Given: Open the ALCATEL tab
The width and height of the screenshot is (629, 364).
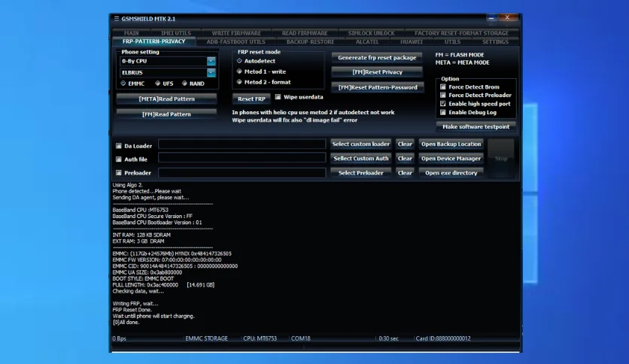Looking at the screenshot, I should 367,41.
